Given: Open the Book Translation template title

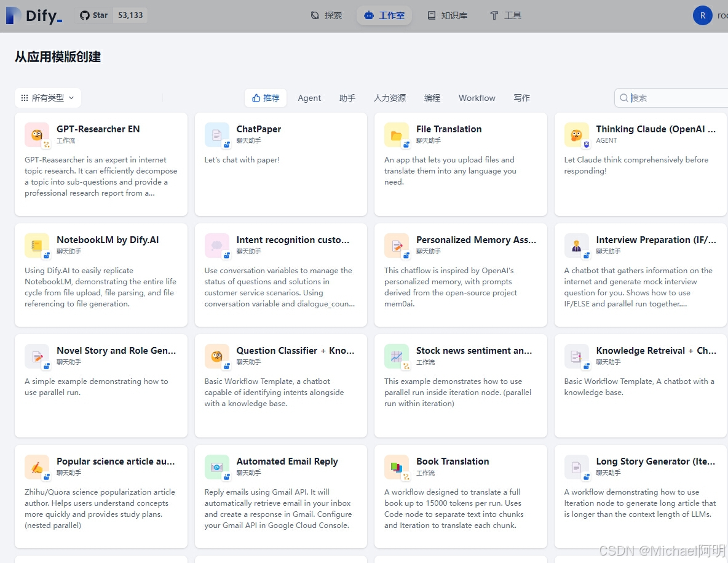Looking at the screenshot, I should point(453,461).
